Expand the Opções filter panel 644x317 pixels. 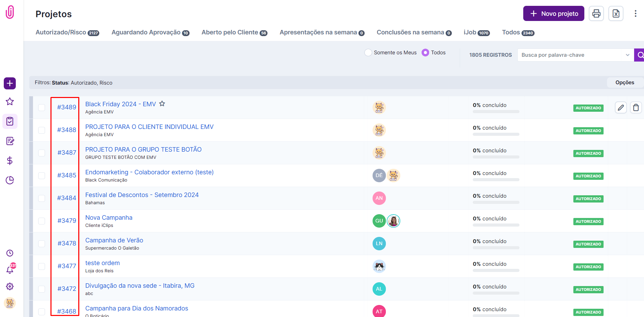tap(624, 83)
